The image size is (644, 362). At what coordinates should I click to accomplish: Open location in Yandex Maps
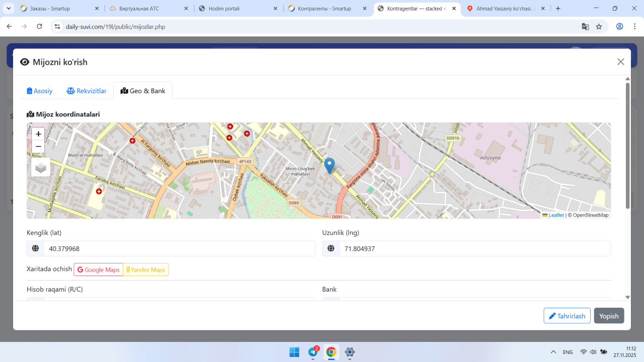146,269
